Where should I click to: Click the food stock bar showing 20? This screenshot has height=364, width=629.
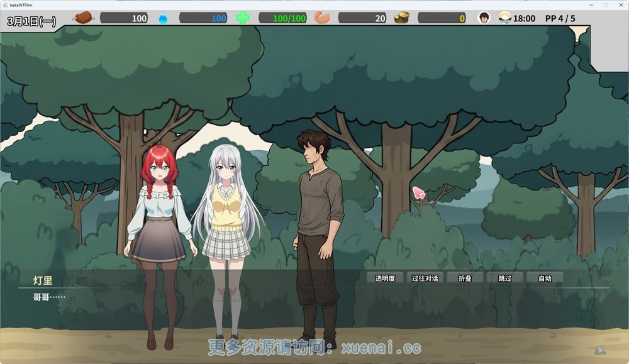coord(362,18)
